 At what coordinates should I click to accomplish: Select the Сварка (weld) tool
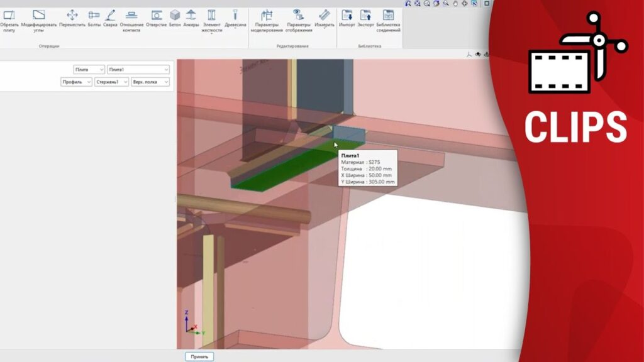(110, 19)
